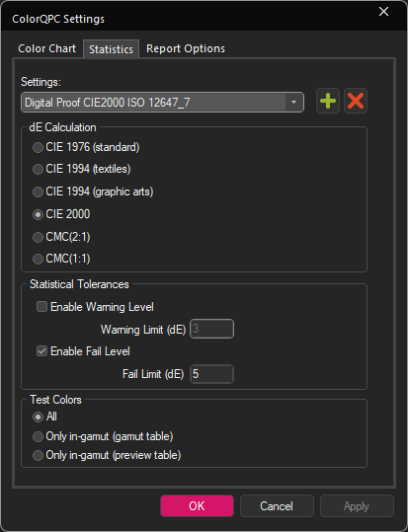Close the ColorQPC Settings dialog

[x=383, y=12]
